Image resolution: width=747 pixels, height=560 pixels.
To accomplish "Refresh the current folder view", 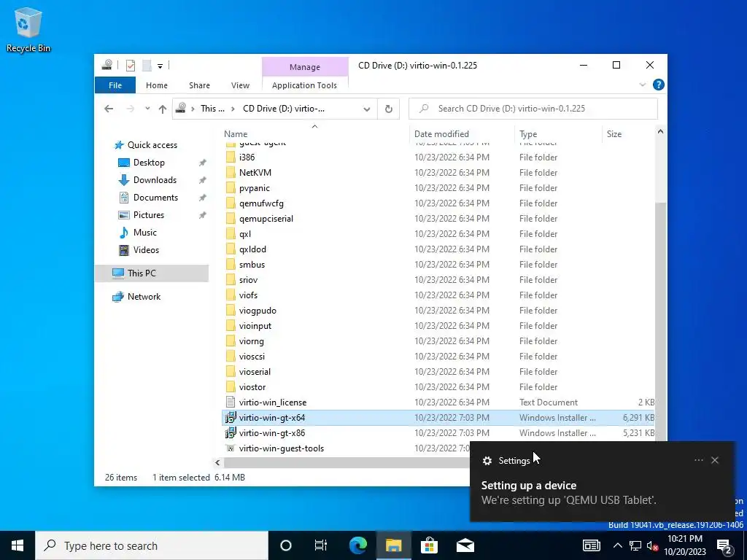I will tap(388, 109).
